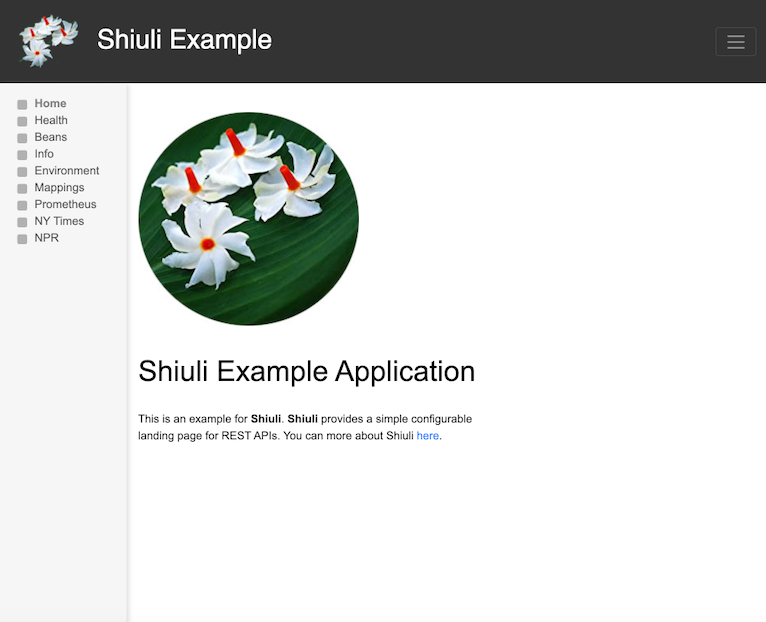Image resolution: width=766 pixels, height=622 pixels.
Task: Click the gray icon beside Home
Action: (22, 105)
